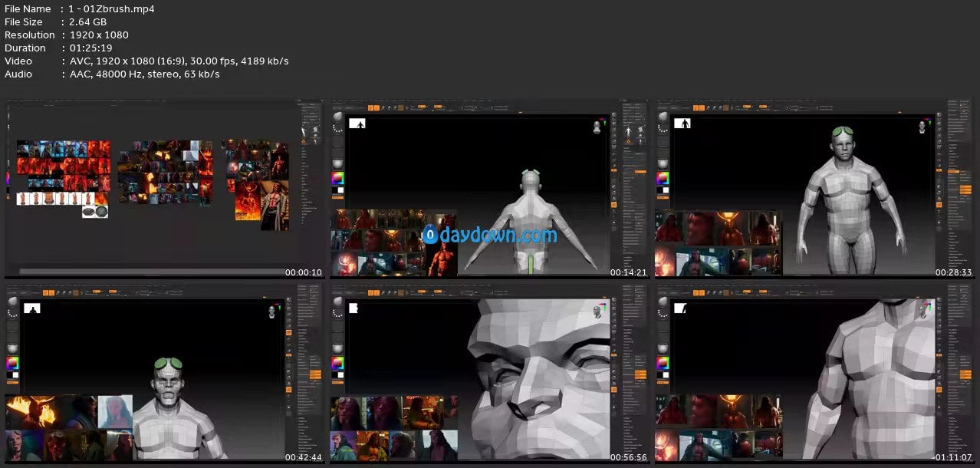Screen dimensions: 980x468
Task: Click the black and white swatches in the 00:14:21 frame
Action: (x=337, y=190)
